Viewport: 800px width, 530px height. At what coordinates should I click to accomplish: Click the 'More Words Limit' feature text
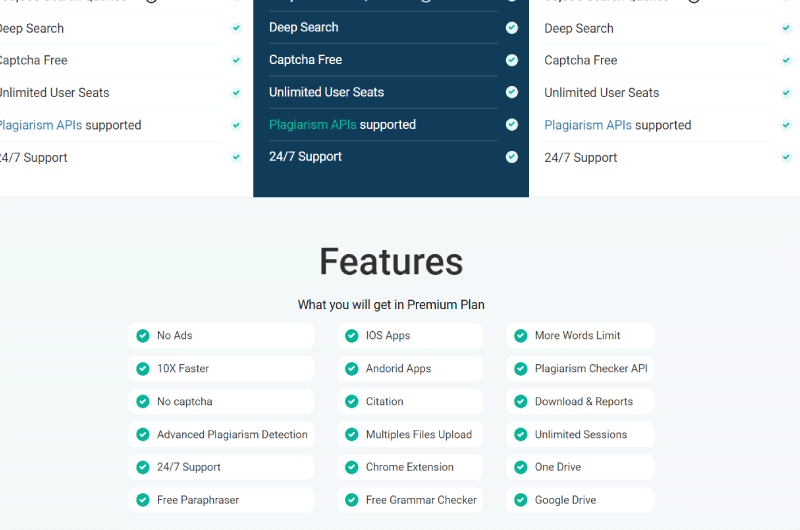(578, 336)
